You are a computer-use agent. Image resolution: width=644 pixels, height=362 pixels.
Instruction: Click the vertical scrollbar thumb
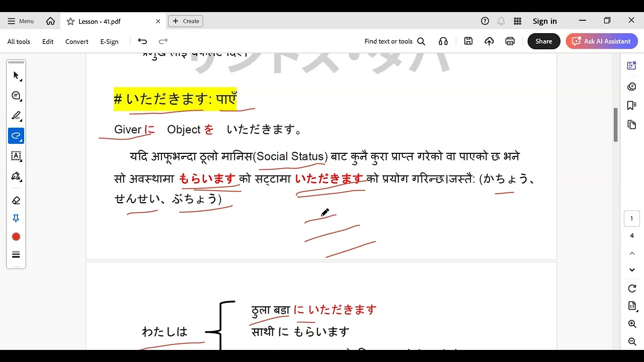pyautogui.click(x=615, y=125)
